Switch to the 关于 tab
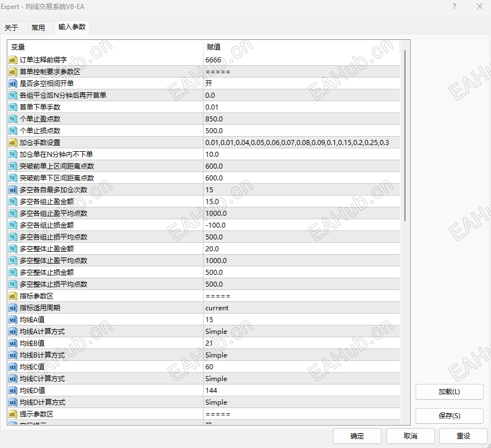This screenshot has height=448, width=491. (x=14, y=28)
